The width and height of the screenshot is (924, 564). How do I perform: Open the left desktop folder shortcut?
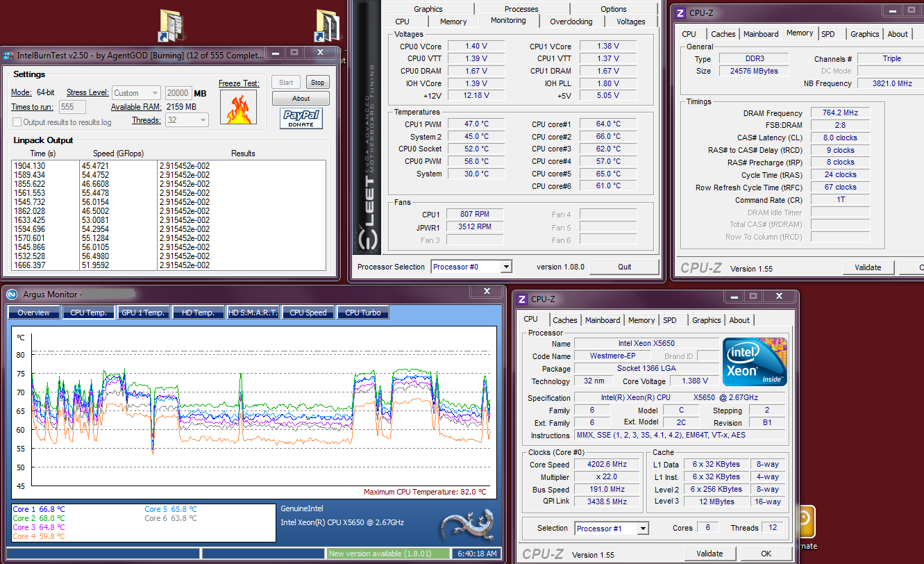(x=171, y=26)
